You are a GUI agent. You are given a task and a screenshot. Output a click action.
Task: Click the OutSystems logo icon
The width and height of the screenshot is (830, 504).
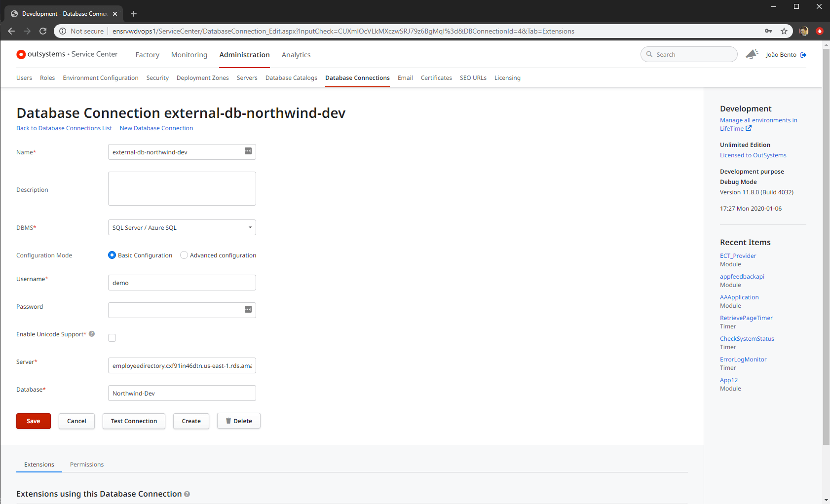click(21, 55)
